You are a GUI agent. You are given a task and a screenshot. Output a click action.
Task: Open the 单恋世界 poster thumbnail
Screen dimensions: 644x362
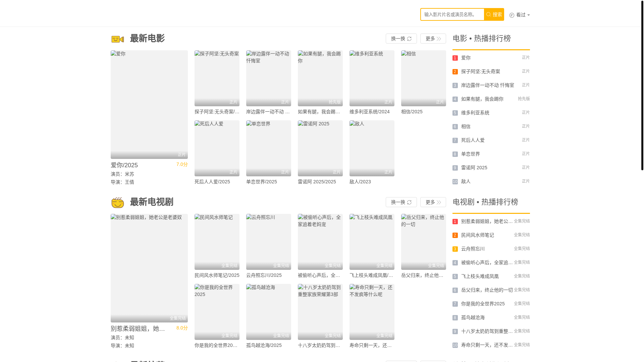pos(269,148)
